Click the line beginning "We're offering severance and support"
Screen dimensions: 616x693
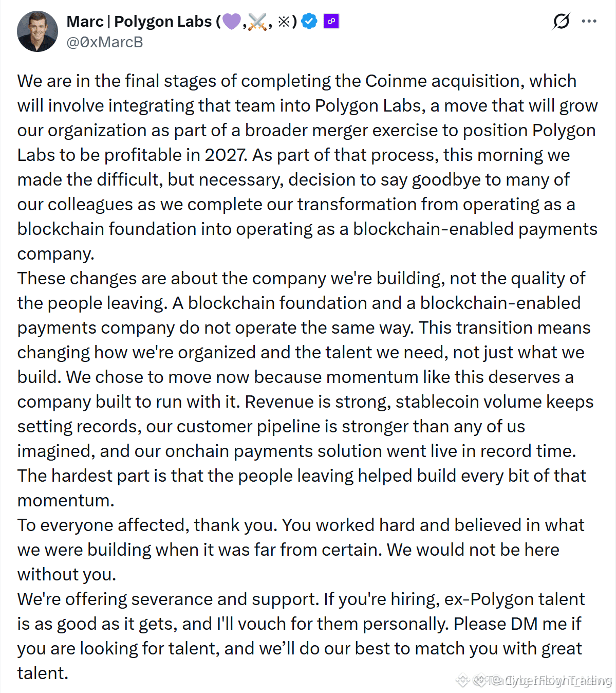[x=301, y=599]
